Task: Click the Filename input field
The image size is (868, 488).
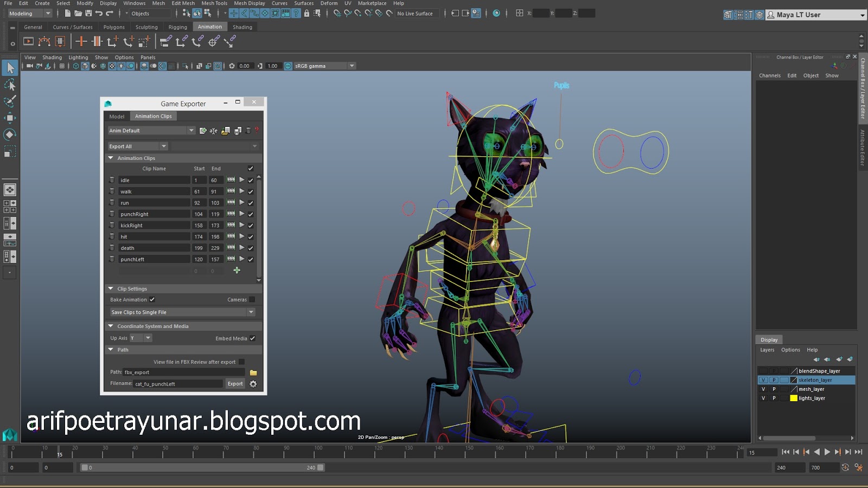Action: [178, 384]
